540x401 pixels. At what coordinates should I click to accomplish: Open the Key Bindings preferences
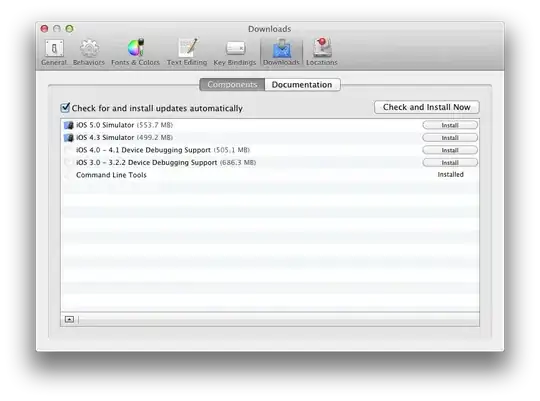pyautogui.click(x=235, y=52)
